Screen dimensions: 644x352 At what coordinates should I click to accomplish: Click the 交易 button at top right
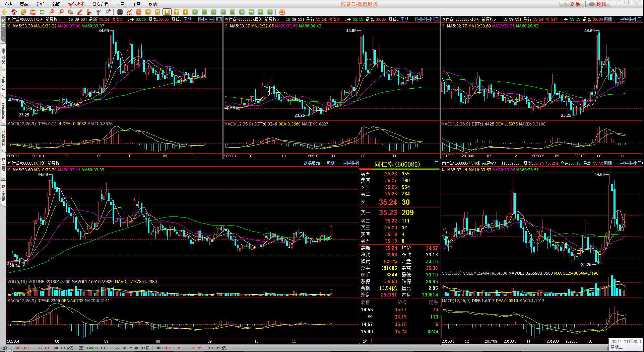click(x=572, y=4)
